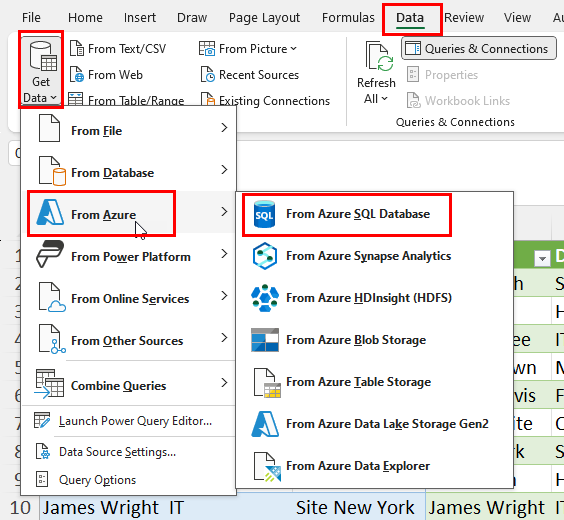Viewport: 564px width, 520px height.
Task: Click the Combine Queries icon
Action: pos(49,384)
